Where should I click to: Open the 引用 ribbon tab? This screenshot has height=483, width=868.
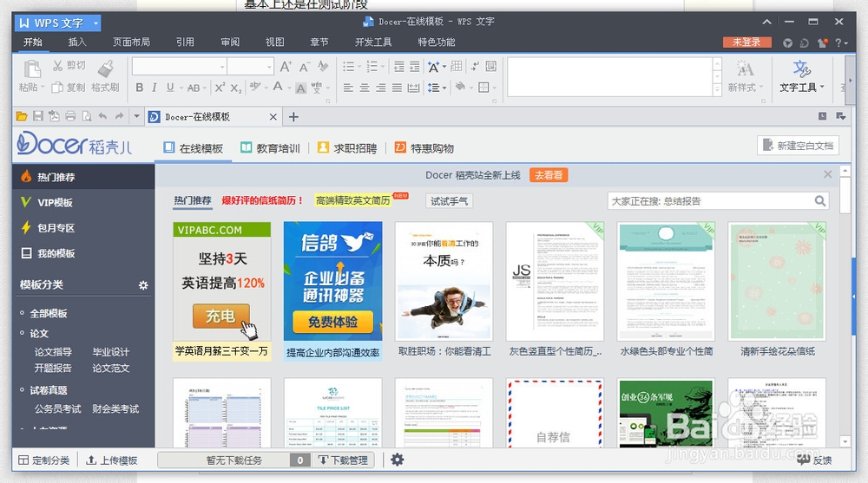(x=185, y=42)
